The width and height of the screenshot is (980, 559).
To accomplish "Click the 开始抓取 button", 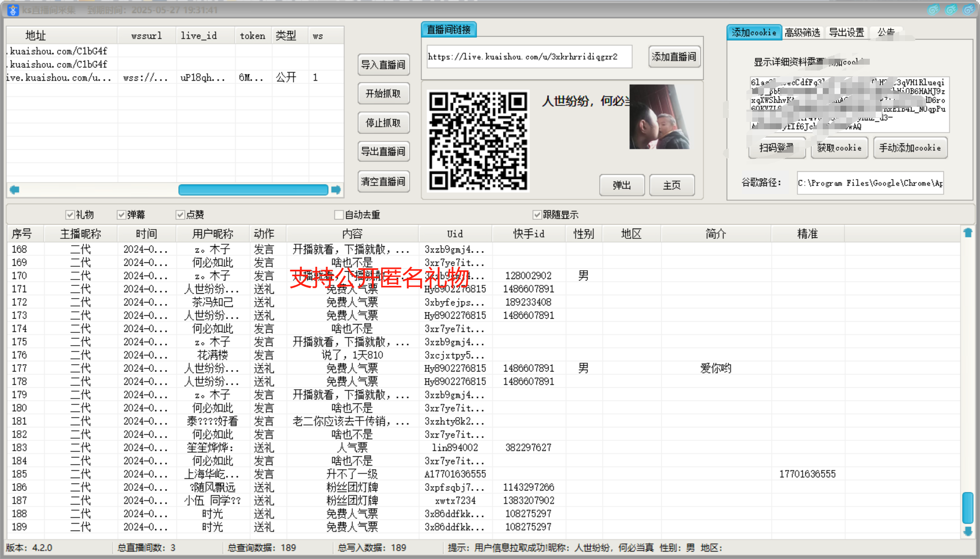I will pos(383,93).
